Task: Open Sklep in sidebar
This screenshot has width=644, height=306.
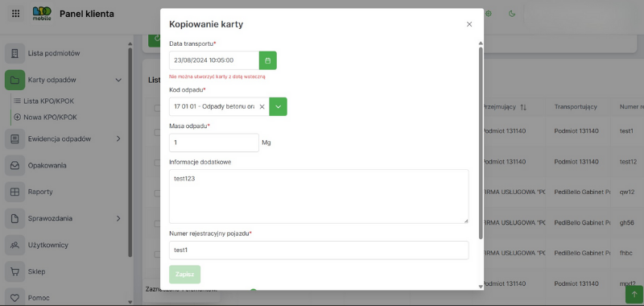Action: 36,271
